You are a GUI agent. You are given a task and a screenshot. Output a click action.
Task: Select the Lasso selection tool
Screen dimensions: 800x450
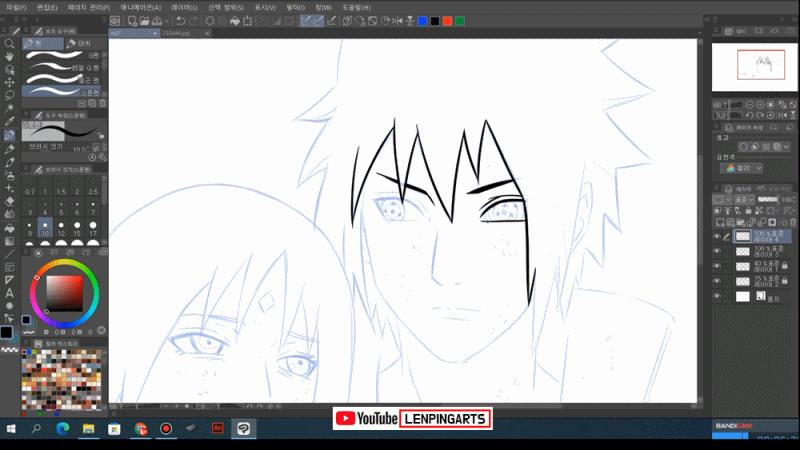point(9,95)
